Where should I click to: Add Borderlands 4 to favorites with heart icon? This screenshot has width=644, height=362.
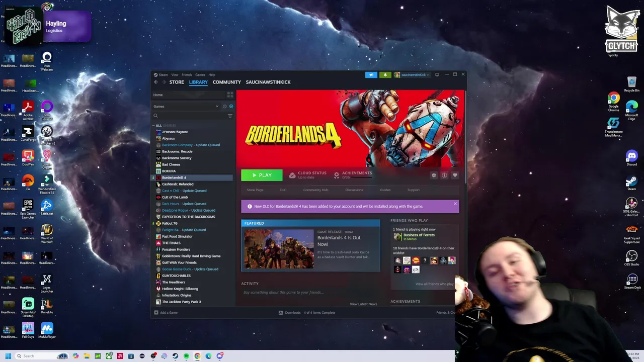[455, 175]
